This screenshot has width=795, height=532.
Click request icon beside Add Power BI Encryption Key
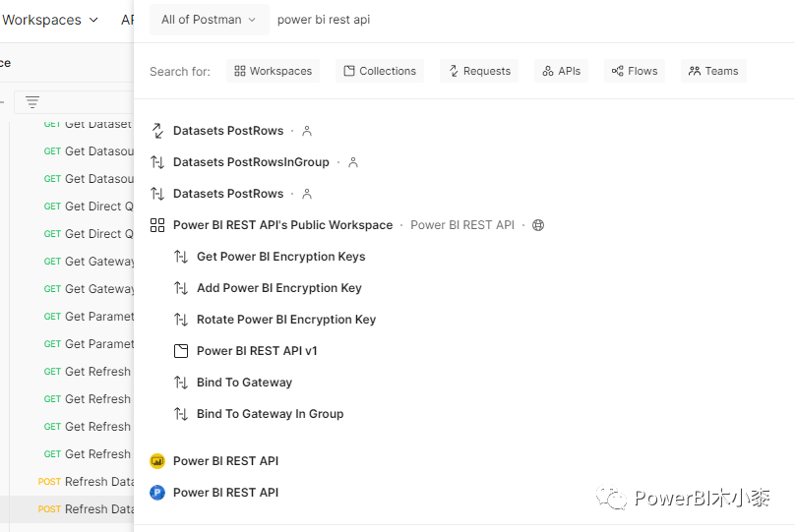tap(181, 288)
